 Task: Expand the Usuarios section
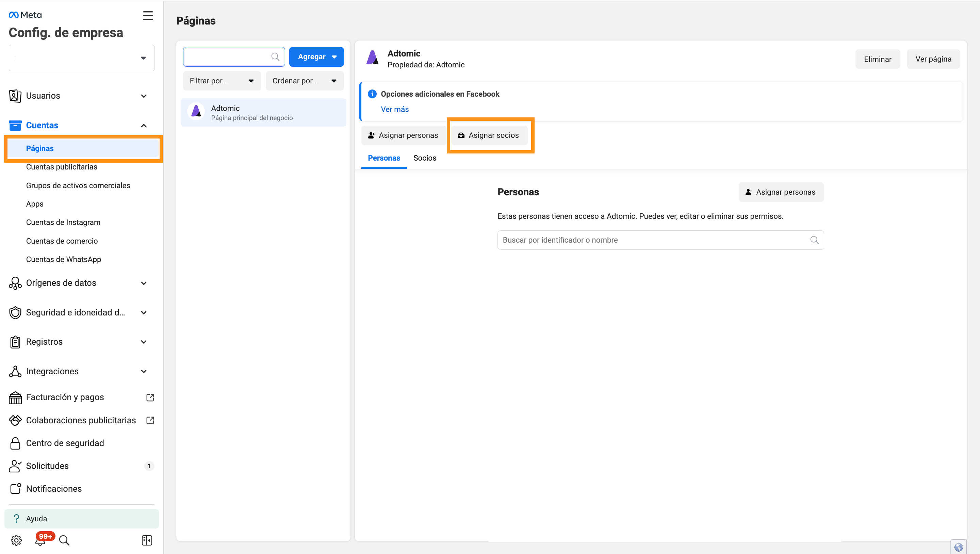coord(144,96)
